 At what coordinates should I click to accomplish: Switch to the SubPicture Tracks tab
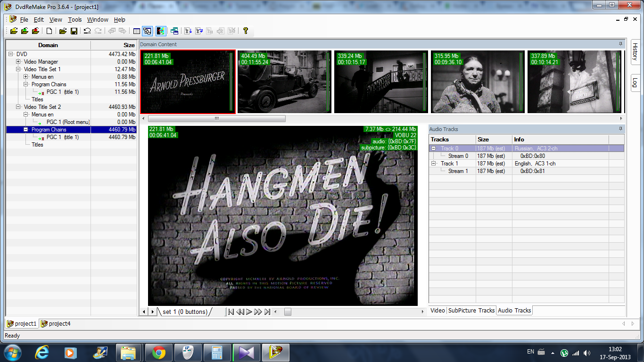[x=471, y=311]
